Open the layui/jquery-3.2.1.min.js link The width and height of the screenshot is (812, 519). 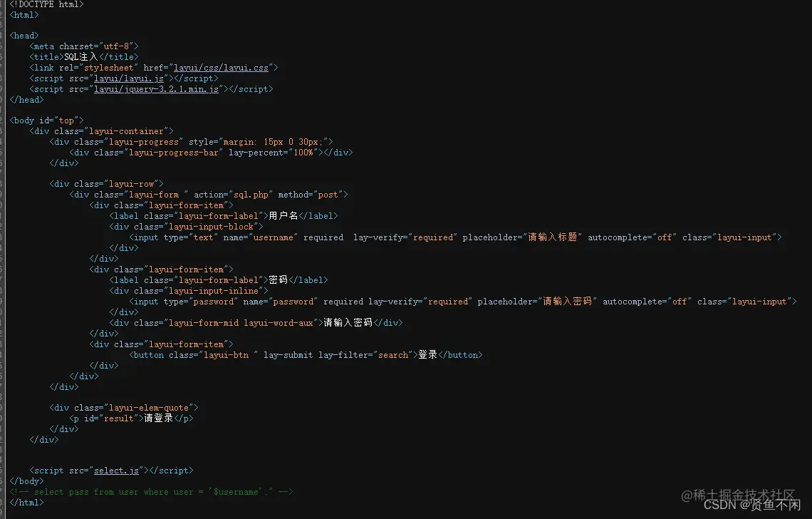click(x=156, y=89)
